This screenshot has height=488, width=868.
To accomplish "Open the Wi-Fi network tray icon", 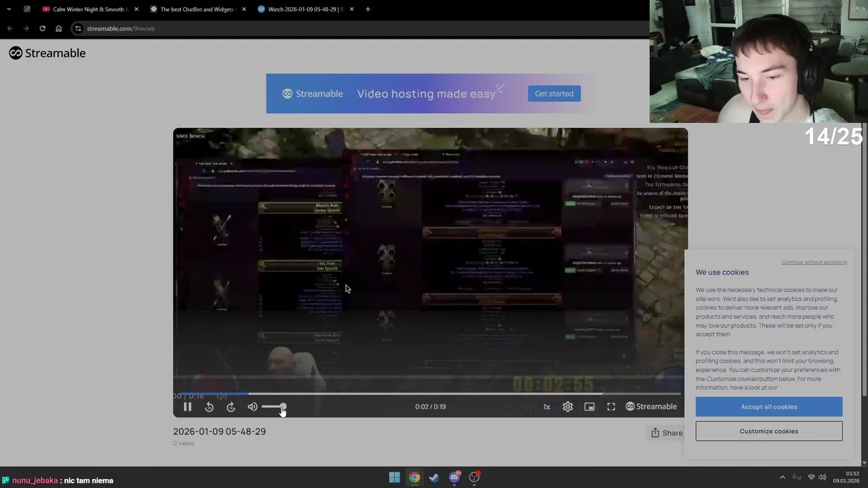I will [x=811, y=477].
